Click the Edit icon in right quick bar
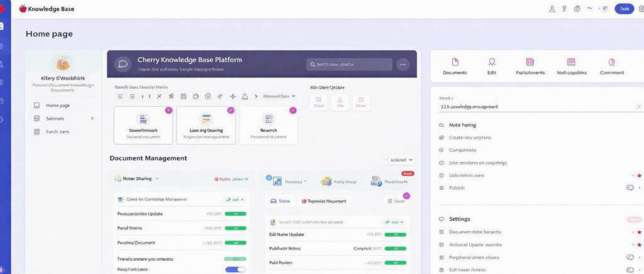The width and height of the screenshot is (644, 274). (492, 62)
